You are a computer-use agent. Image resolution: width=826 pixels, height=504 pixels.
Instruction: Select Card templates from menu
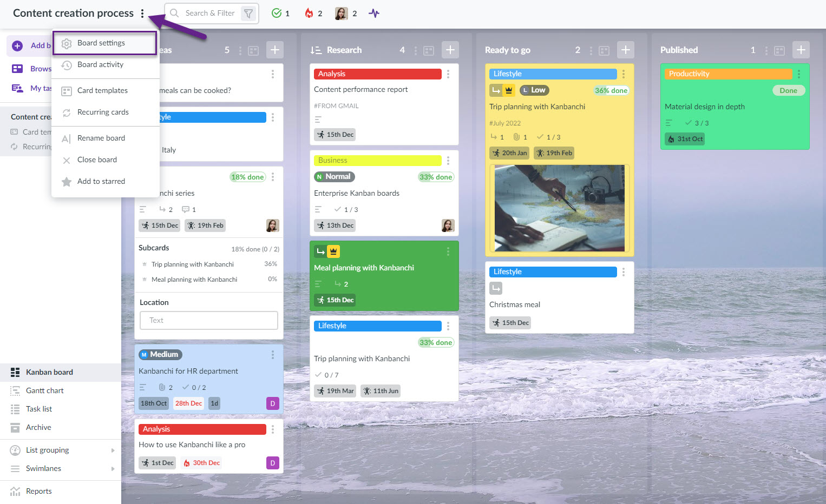[105, 91]
